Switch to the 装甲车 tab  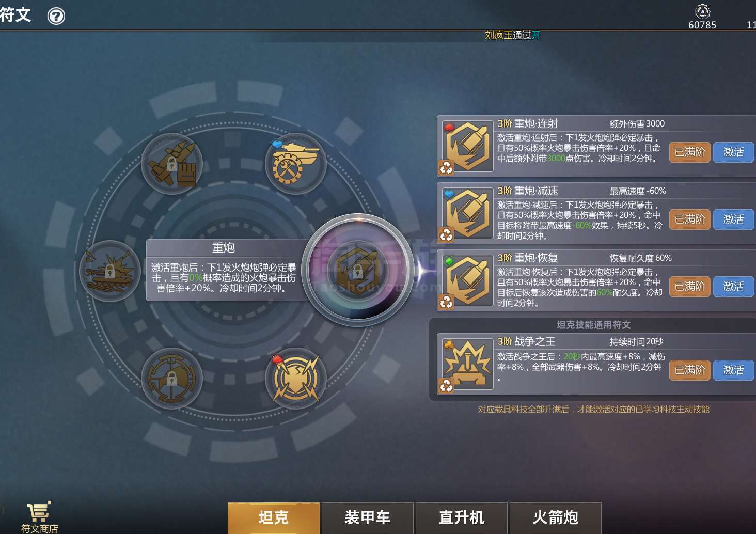[368, 518]
